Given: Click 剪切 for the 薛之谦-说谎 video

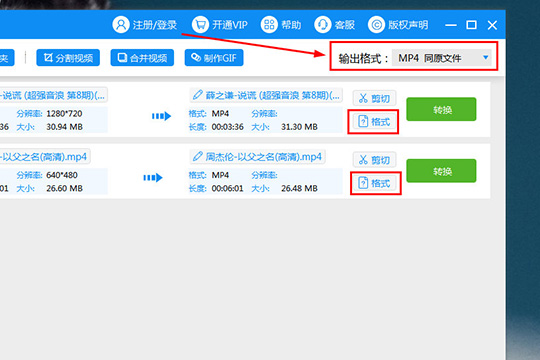Looking at the screenshot, I should click(374, 99).
